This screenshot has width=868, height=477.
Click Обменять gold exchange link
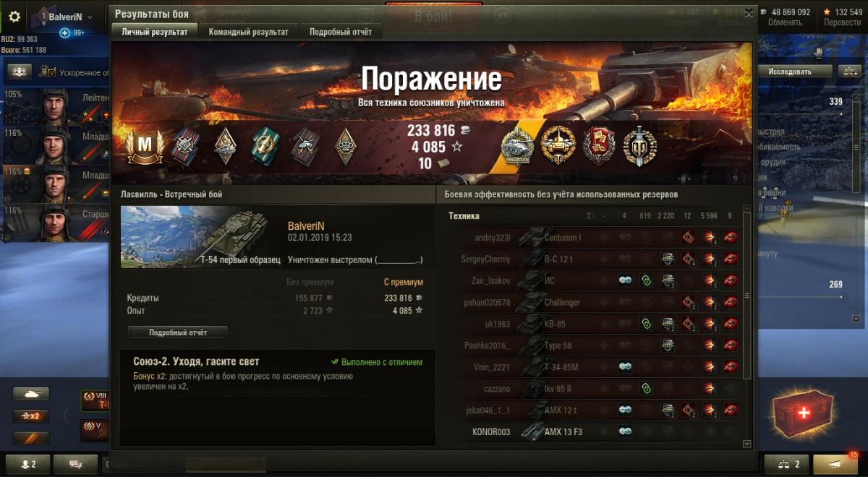(x=785, y=22)
